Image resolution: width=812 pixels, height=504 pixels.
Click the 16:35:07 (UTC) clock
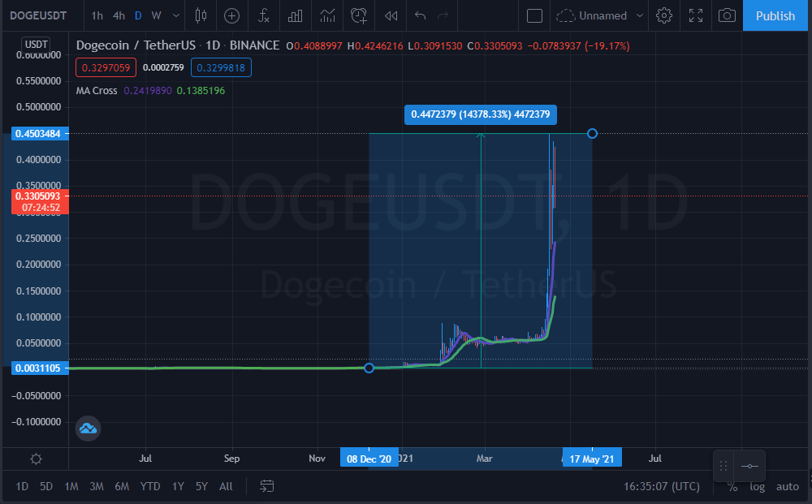click(x=661, y=486)
